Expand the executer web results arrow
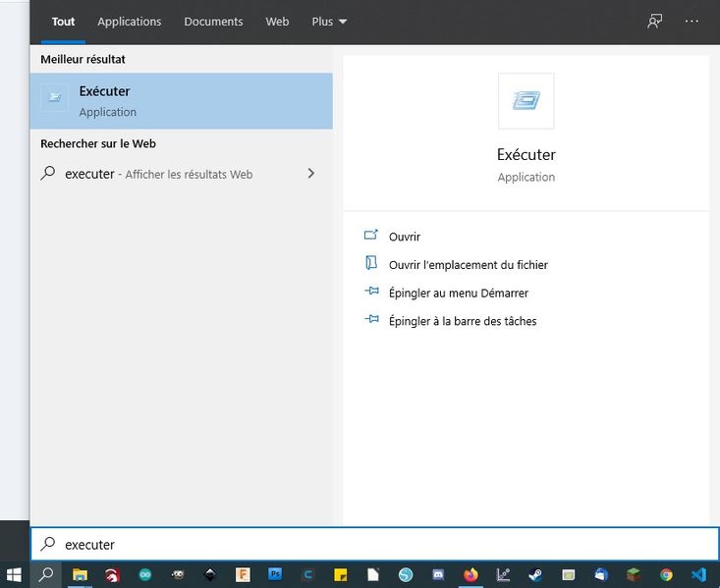Image resolution: width=720 pixels, height=588 pixels. tap(311, 174)
